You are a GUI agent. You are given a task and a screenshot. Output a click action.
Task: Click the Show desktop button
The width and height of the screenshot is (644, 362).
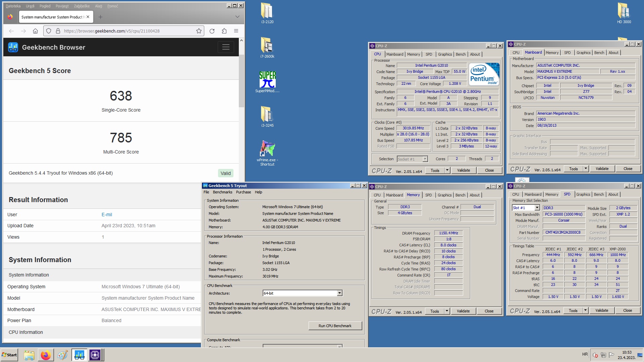coord(640,355)
